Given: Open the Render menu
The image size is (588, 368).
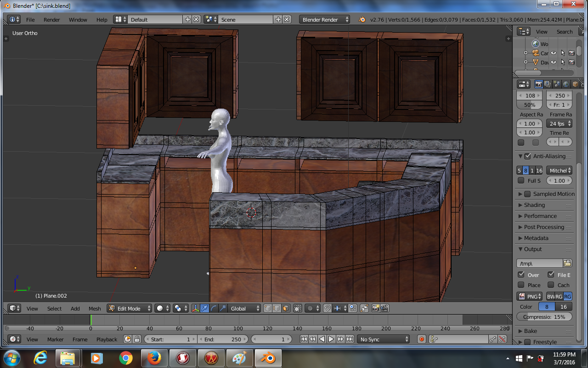Looking at the screenshot, I should click(52, 20).
